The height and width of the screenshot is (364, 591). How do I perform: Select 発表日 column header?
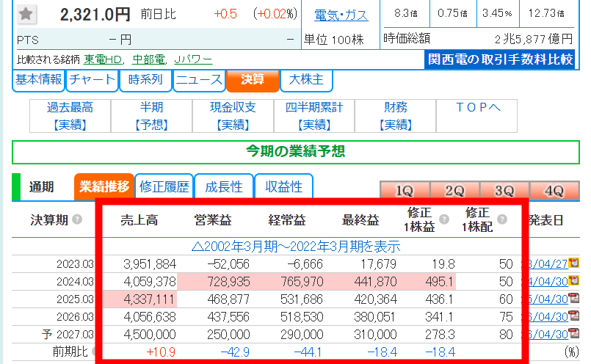(x=546, y=220)
